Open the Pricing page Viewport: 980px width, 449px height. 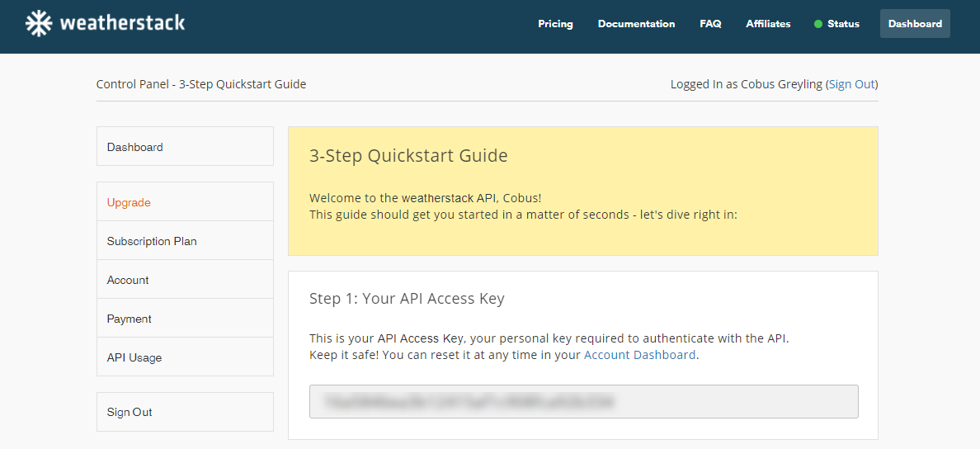[x=555, y=24]
